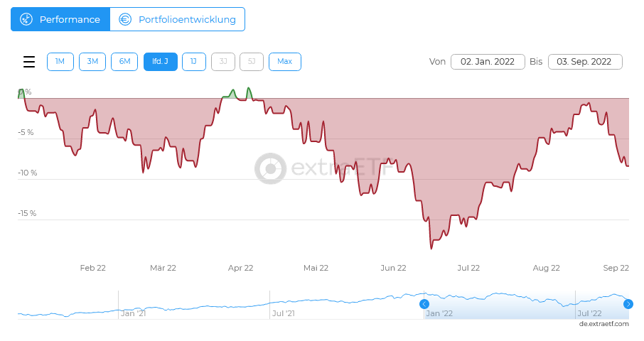Switch to the Performance tab

coord(60,19)
